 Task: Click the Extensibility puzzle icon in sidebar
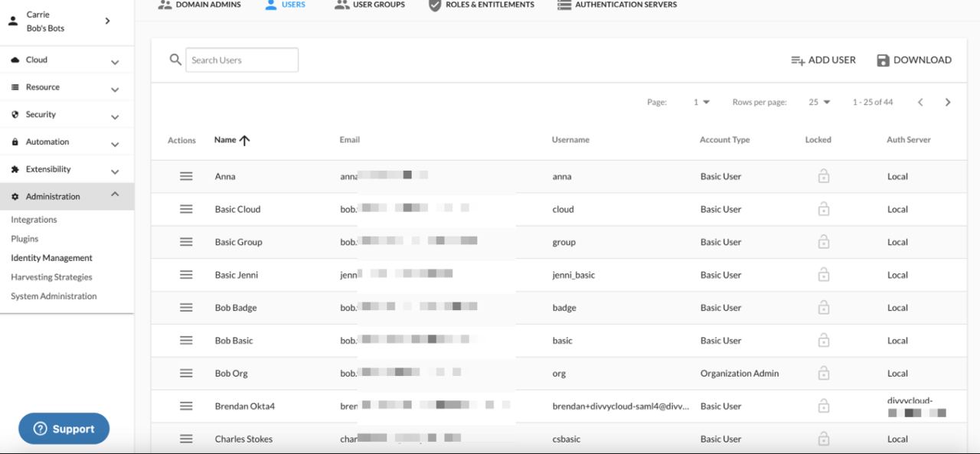point(15,170)
